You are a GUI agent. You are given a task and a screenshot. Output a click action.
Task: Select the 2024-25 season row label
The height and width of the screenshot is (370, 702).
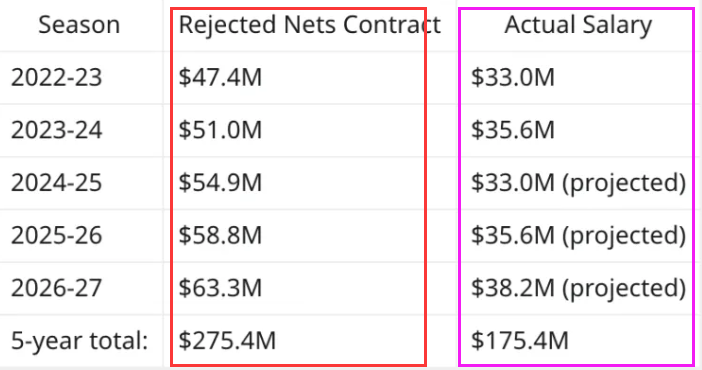56,183
